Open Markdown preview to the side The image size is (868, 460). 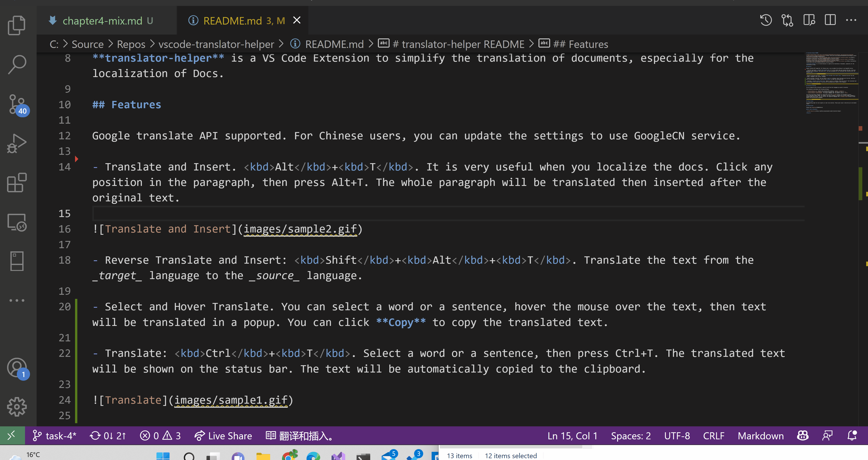pyautogui.click(x=809, y=20)
